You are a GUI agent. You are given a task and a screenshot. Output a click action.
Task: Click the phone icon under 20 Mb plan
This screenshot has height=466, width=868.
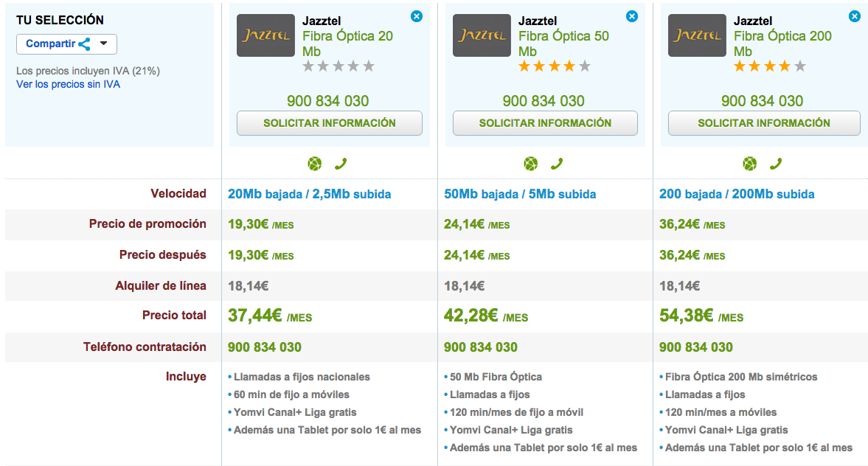[x=341, y=164]
